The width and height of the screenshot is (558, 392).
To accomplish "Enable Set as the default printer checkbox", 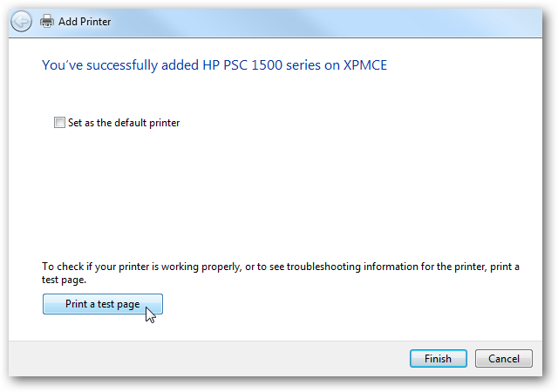I will 59,122.
